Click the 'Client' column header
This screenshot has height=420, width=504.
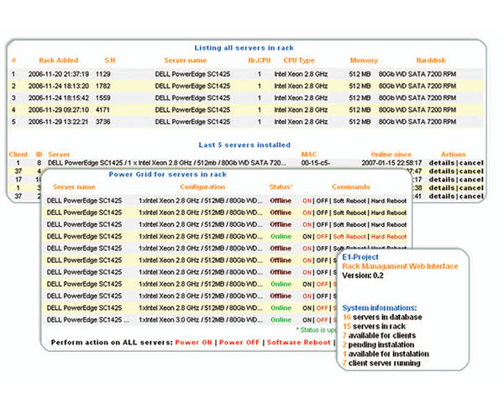pyautogui.click(x=18, y=155)
